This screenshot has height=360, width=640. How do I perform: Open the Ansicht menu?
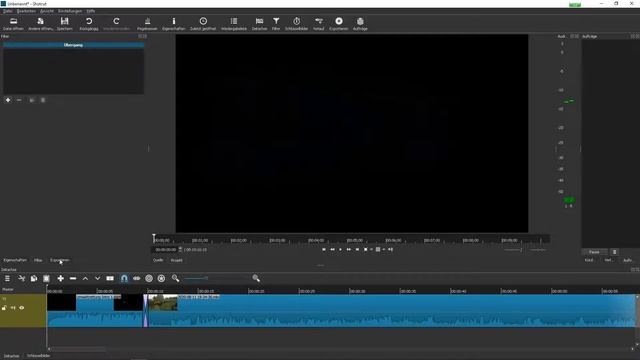(47, 11)
